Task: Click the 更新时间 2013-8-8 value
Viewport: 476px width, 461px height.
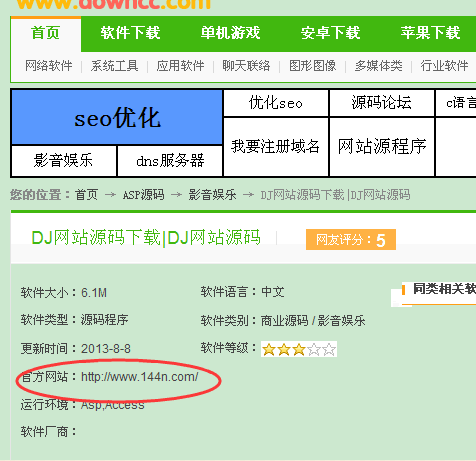Action: pos(106,349)
